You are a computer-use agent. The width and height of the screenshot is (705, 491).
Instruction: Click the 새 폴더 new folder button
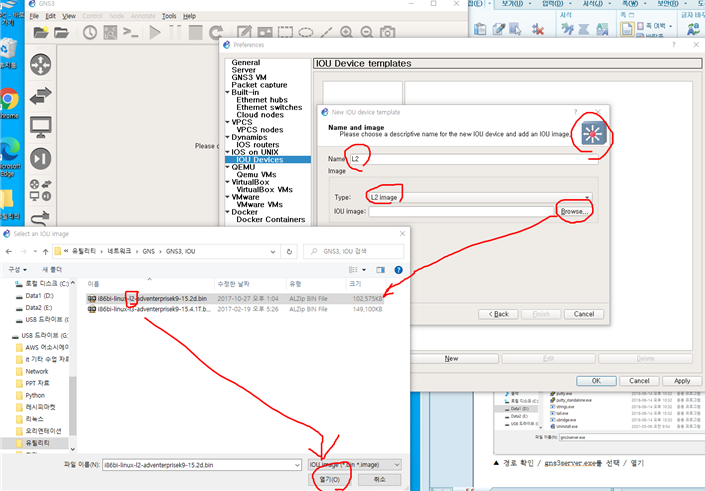(52, 269)
